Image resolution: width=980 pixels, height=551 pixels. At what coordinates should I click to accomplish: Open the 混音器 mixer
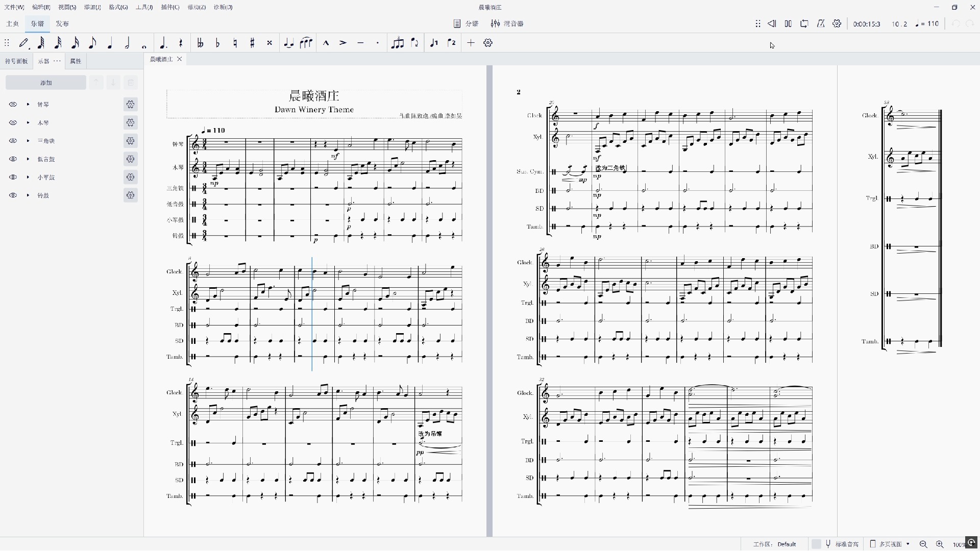pos(507,23)
